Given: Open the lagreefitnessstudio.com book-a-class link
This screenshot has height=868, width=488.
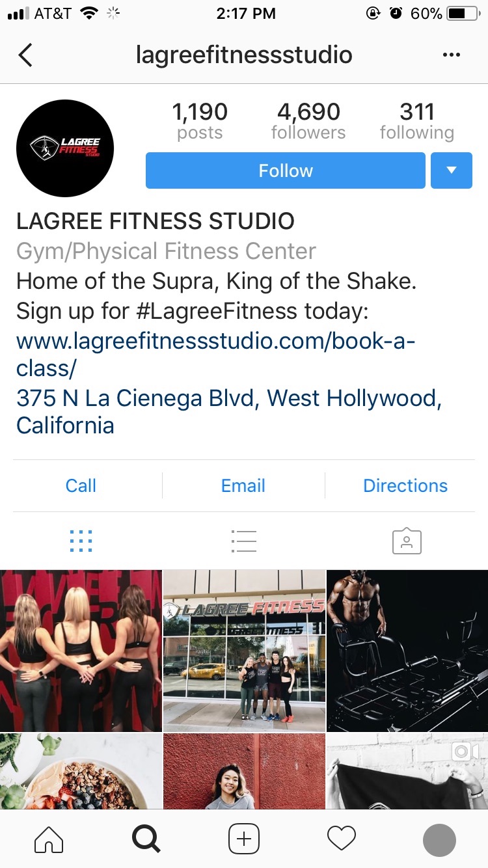Looking at the screenshot, I should (215, 355).
